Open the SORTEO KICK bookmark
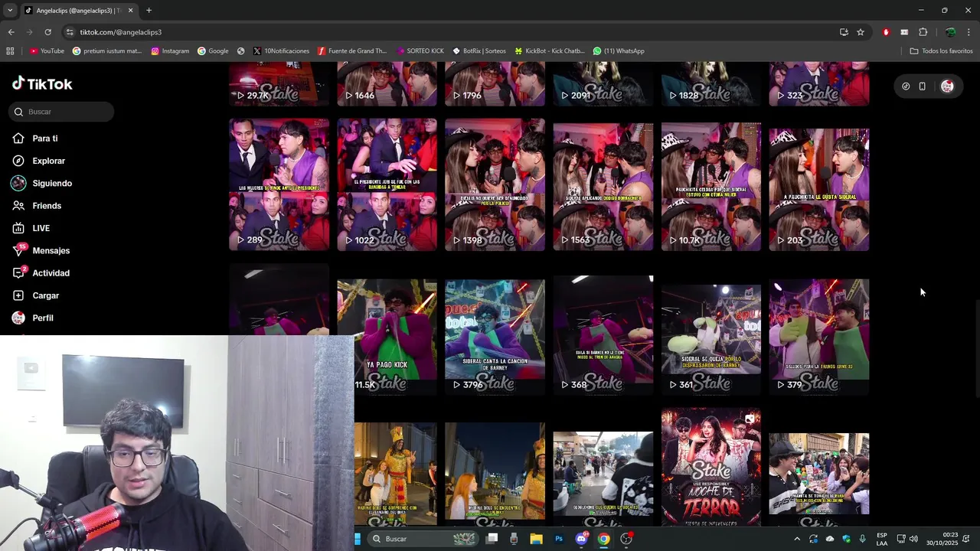The width and height of the screenshot is (980, 551). (420, 51)
